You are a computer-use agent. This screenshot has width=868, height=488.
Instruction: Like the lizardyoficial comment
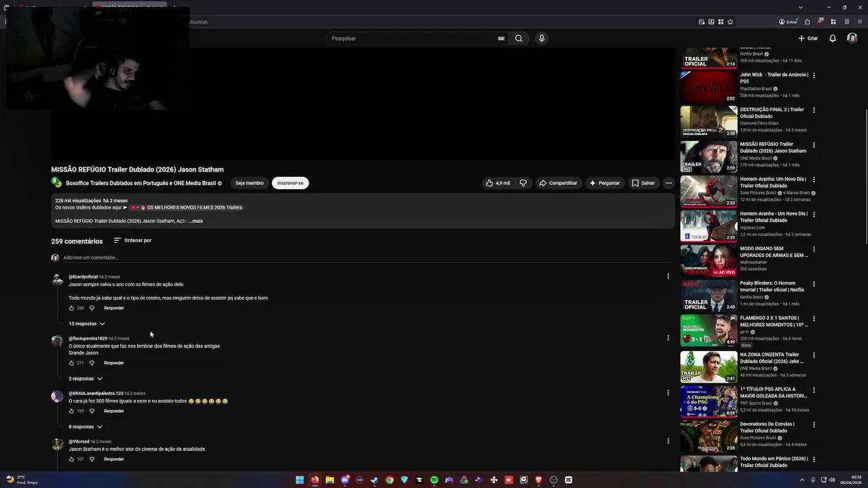tap(71, 308)
